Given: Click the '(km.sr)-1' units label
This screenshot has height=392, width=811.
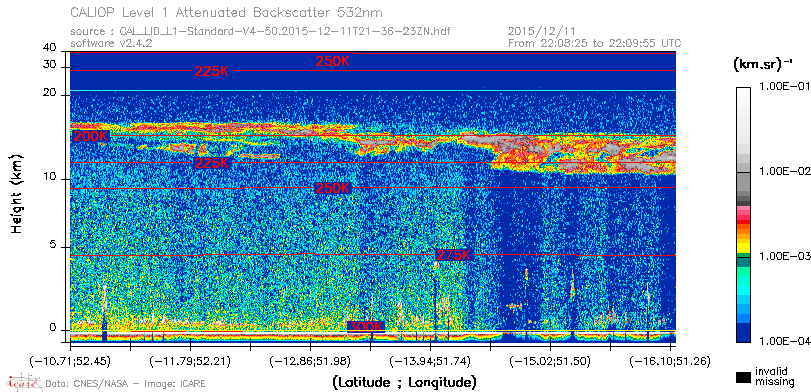Looking at the screenshot, I should click(762, 65).
